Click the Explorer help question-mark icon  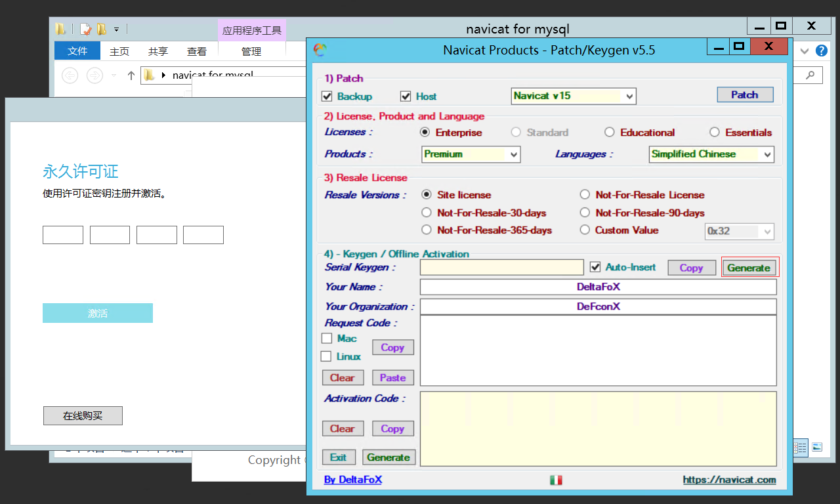tap(821, 51)
